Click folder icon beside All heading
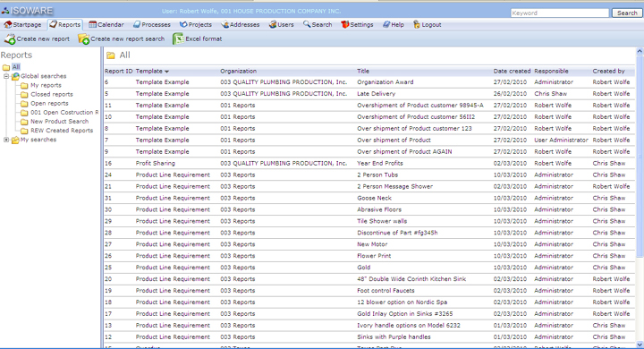 (x=111, y=55)
